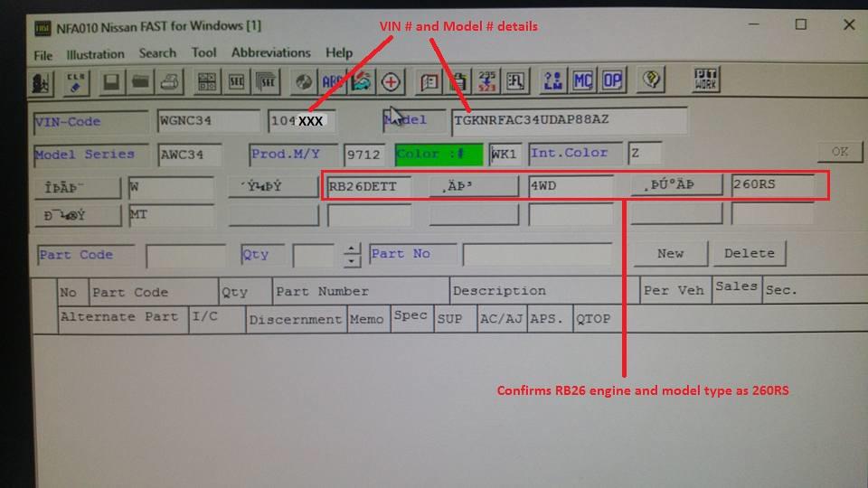This screenshot has width=868, height=488.
Task: Open the File menu
Action: point(43,55)
